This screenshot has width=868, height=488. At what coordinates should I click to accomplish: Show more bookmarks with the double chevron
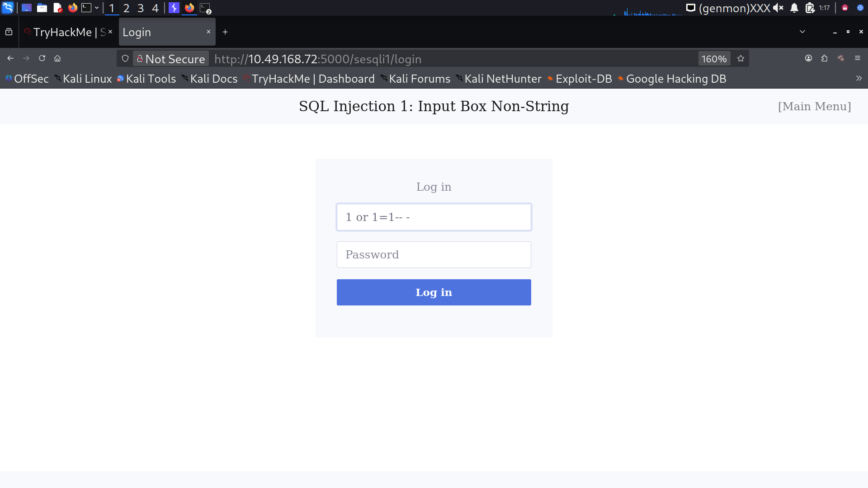(859, 79)
